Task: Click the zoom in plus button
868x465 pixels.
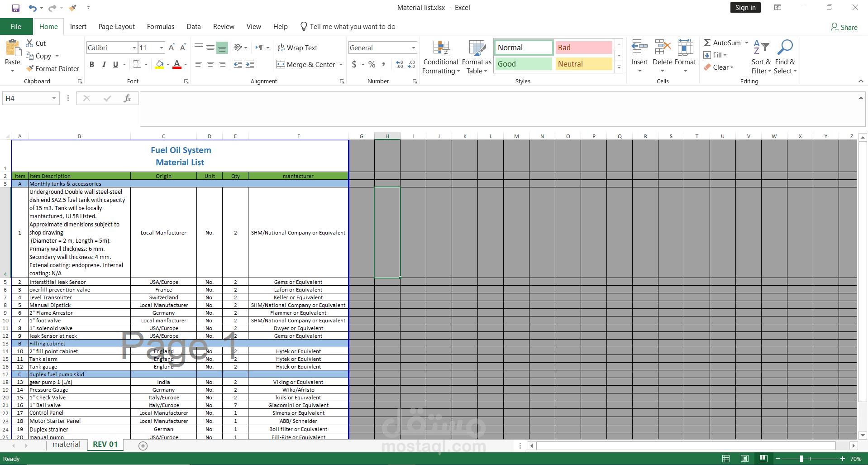Action: click(842, 459)
